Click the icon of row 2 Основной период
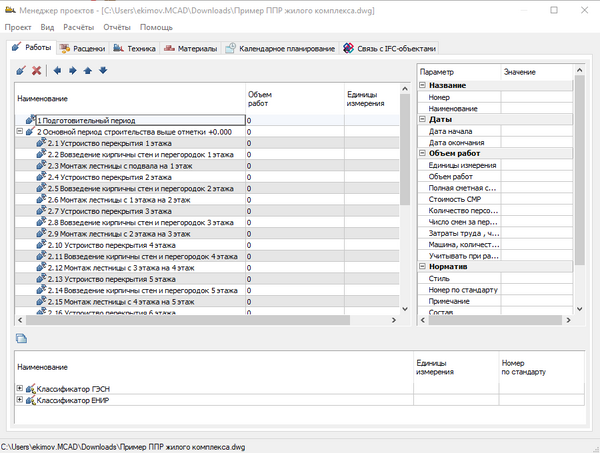This screenshot has width=600, height=453. pos(31,131)
